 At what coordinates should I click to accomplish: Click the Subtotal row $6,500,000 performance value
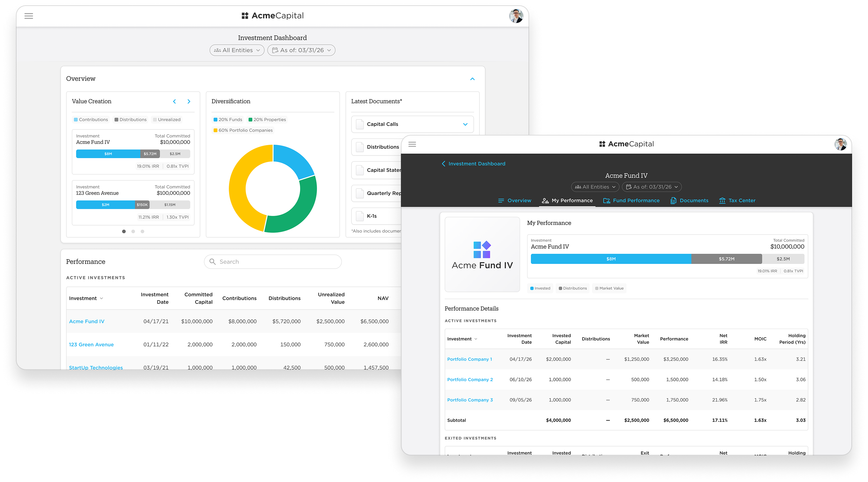point(675,420)
